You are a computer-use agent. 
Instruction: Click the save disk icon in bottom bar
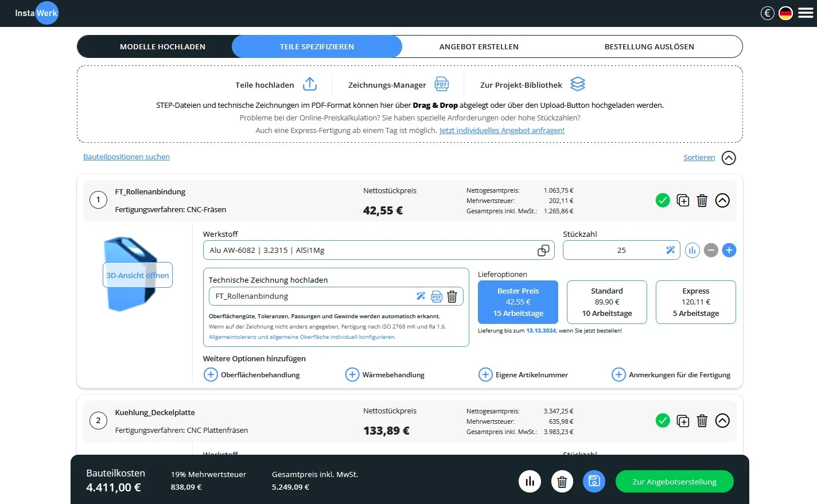click(x=594, y=482)
